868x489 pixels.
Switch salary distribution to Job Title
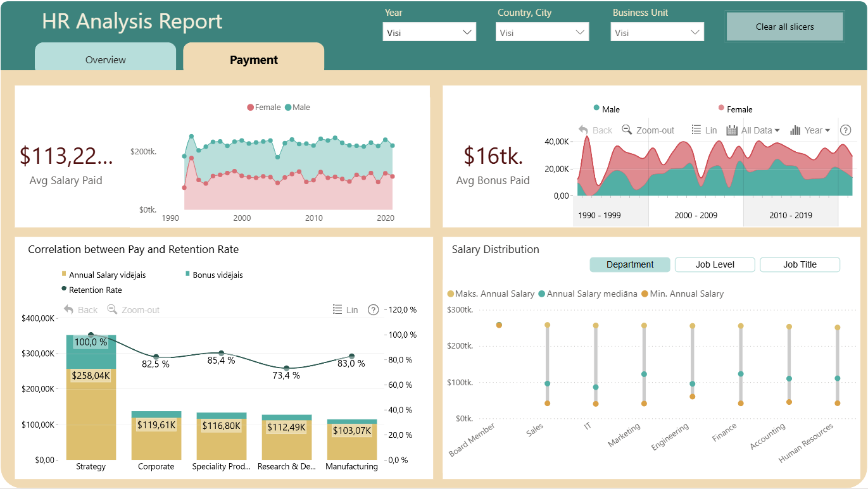800,264
